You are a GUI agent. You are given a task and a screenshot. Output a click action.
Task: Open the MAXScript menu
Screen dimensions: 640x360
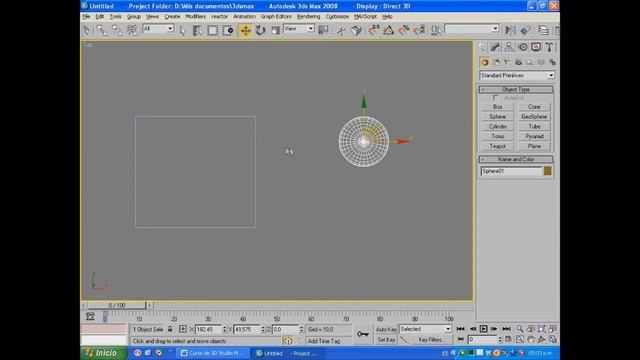tap(365, 17)
